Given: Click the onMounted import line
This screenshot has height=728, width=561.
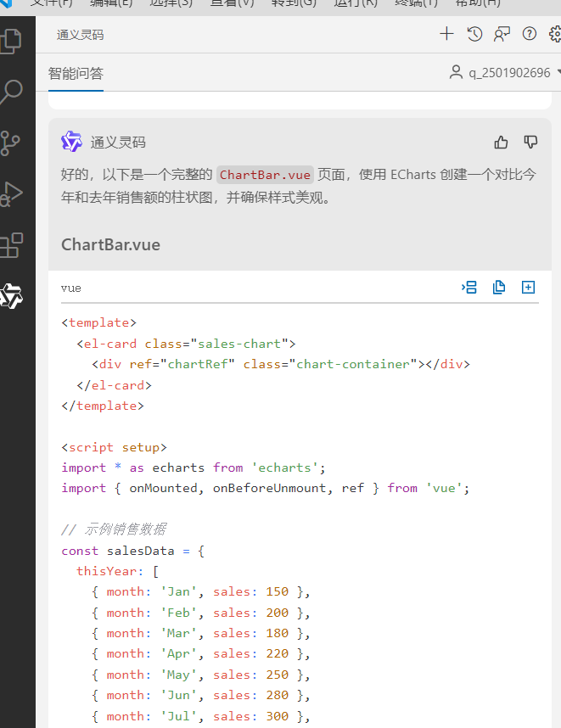Looking at the screenshot, I should (x=265, y=488).
